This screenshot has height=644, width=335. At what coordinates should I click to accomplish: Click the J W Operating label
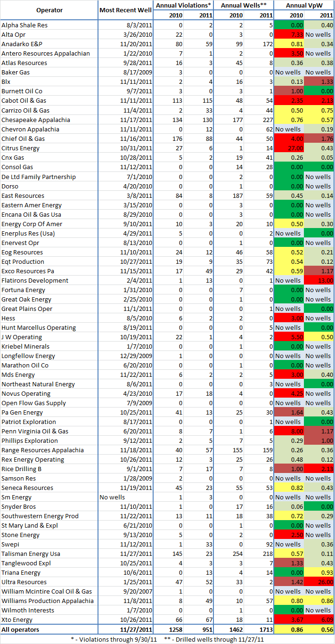(x=21, y=337)
